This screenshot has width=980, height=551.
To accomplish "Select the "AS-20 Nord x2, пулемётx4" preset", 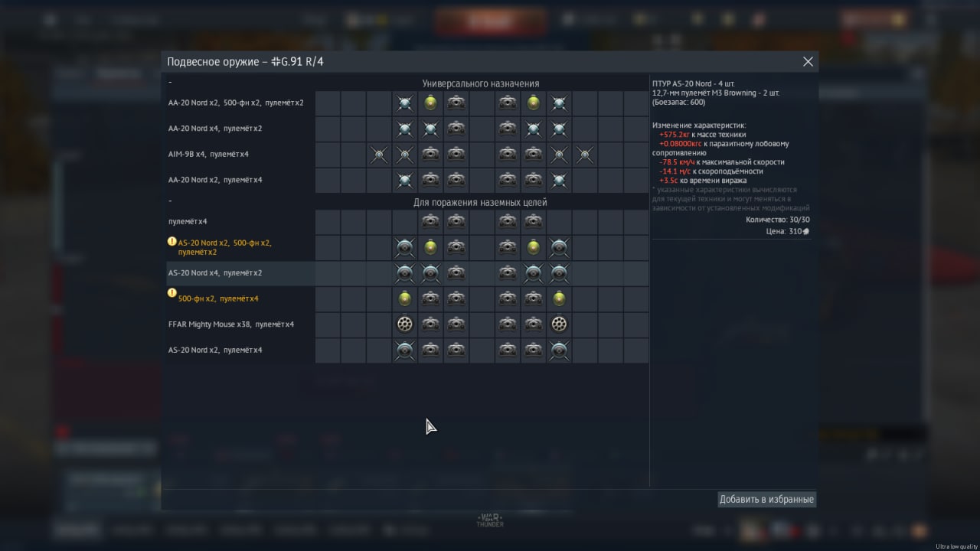I will pyautogui.click(x=215, y=350).
